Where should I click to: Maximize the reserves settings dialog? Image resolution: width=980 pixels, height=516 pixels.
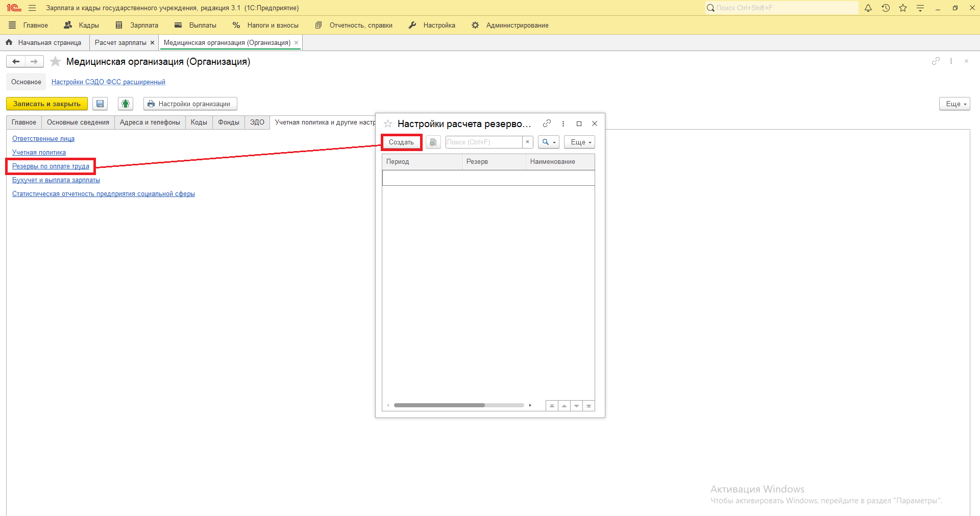pyautogui.click(x=579, y=124)
